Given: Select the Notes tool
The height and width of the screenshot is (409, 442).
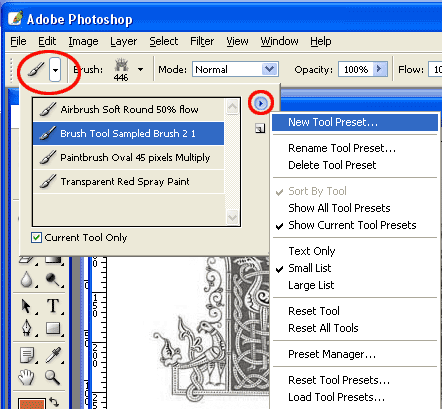Looking at the screenshot, I should [x=27, y=354].
